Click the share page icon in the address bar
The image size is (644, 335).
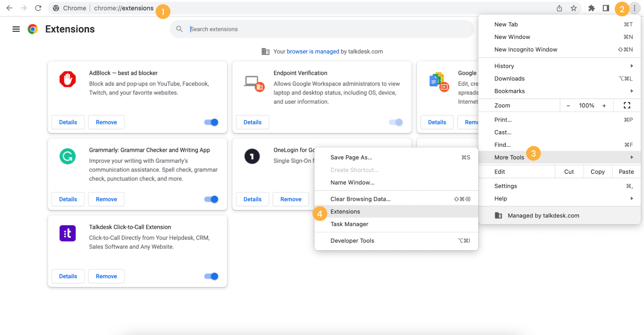pos(559,8)
